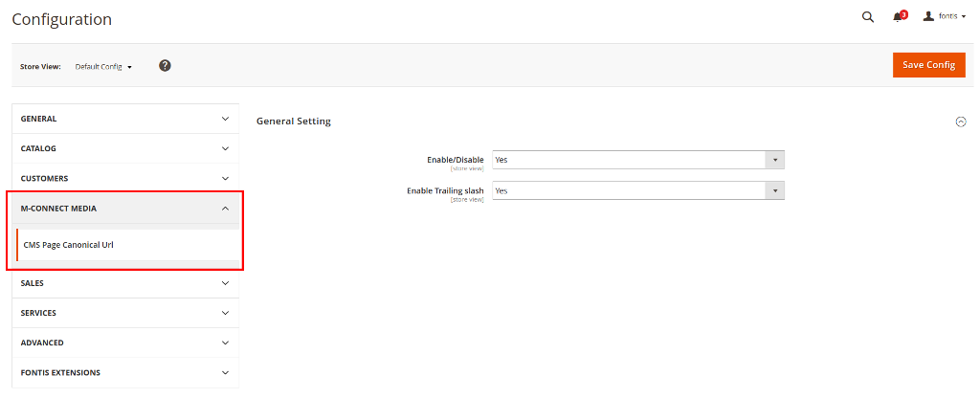Open notifications bell icon
Screen dimensions: 980x398
898,17
